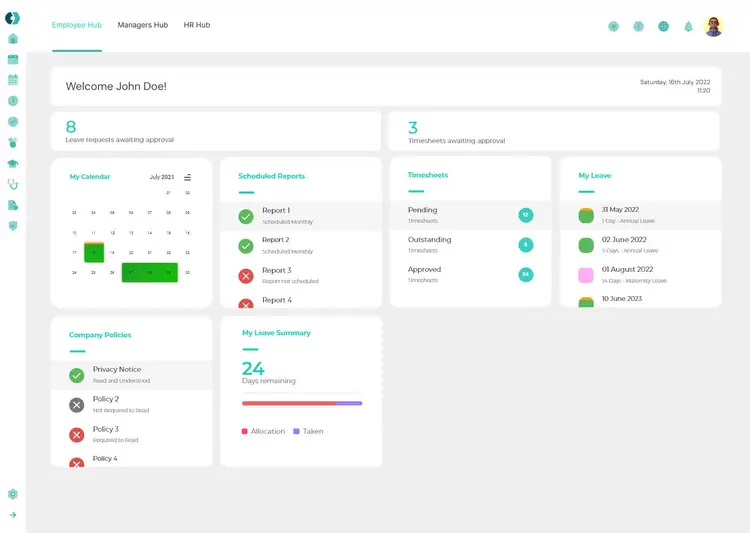The height and width of the screenshot is (533, 750).
Task: Switch to the Managers Hub tab
Action: [142, 25]
